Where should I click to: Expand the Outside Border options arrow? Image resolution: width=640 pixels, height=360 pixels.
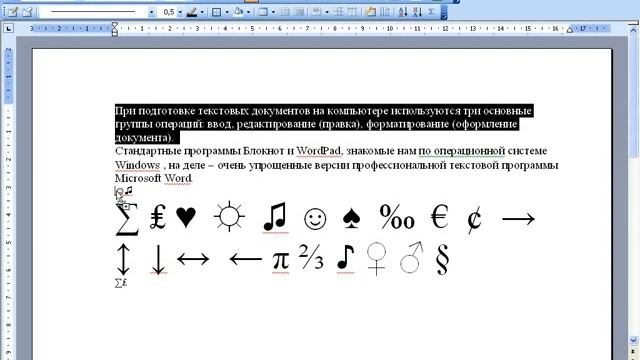pos(227,12)
